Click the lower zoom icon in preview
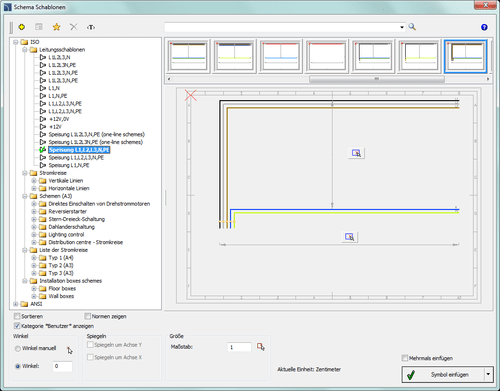The image size is (500, 391). (x=350, y=237)
